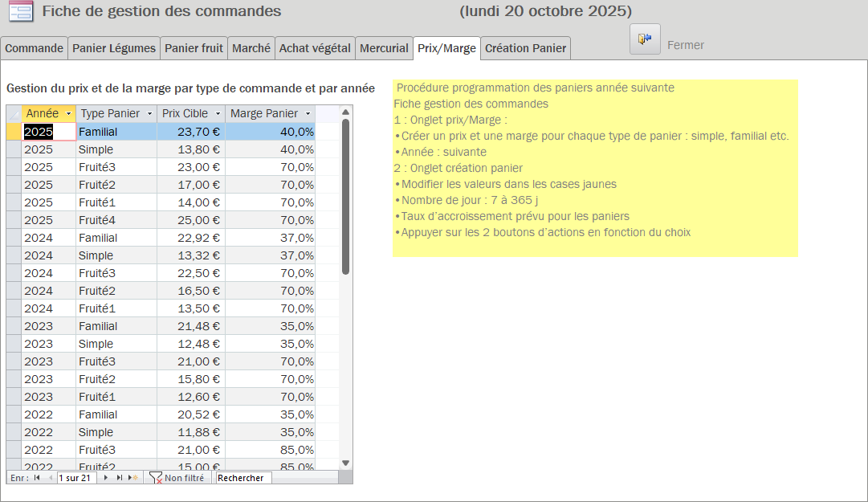Jump to last record in navigator

click(120, 478)
